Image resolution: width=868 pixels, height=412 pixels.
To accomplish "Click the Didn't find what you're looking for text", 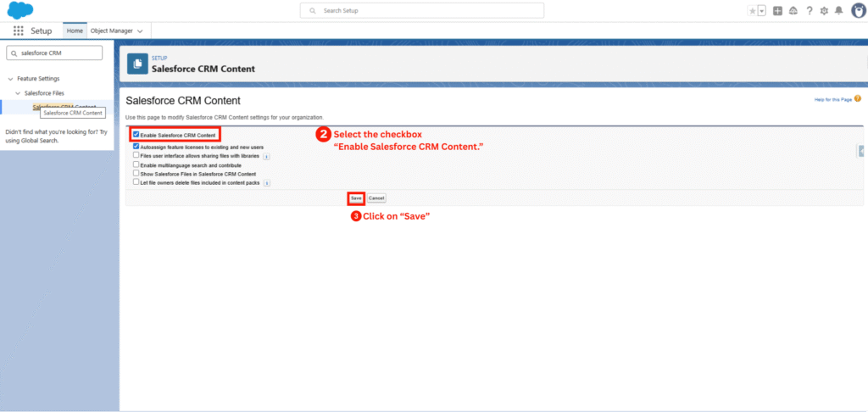I will [x=57, y=136].
